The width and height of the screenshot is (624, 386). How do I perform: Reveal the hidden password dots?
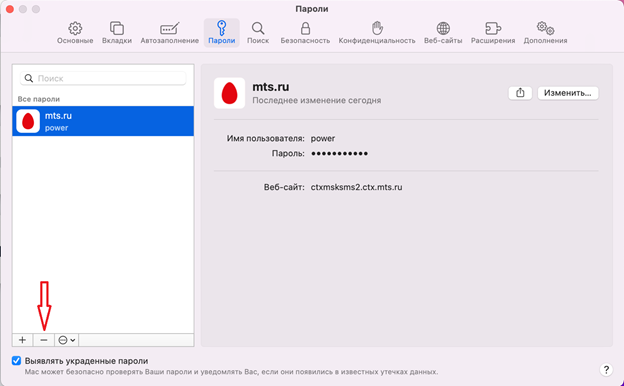click(339, 153)
